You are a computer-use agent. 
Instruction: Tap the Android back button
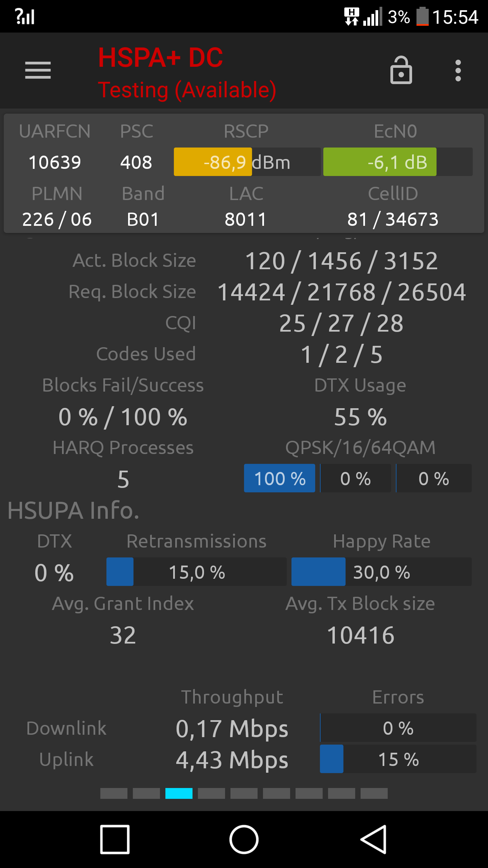(x=373, y=840)
